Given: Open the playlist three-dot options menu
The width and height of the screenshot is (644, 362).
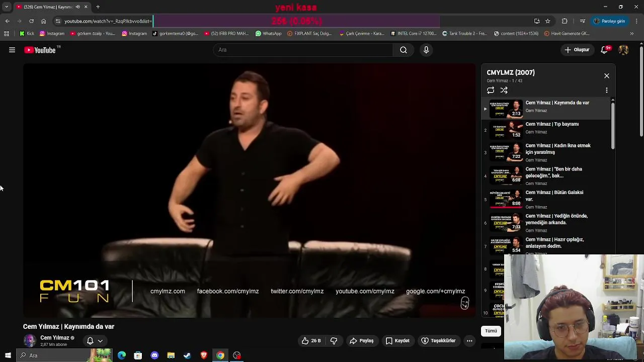Looking at the screenshot, I should tap(607, 90).
